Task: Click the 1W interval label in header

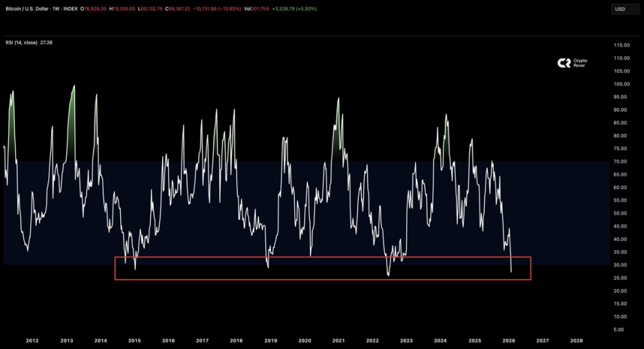Action: click(x=56, y=8)
